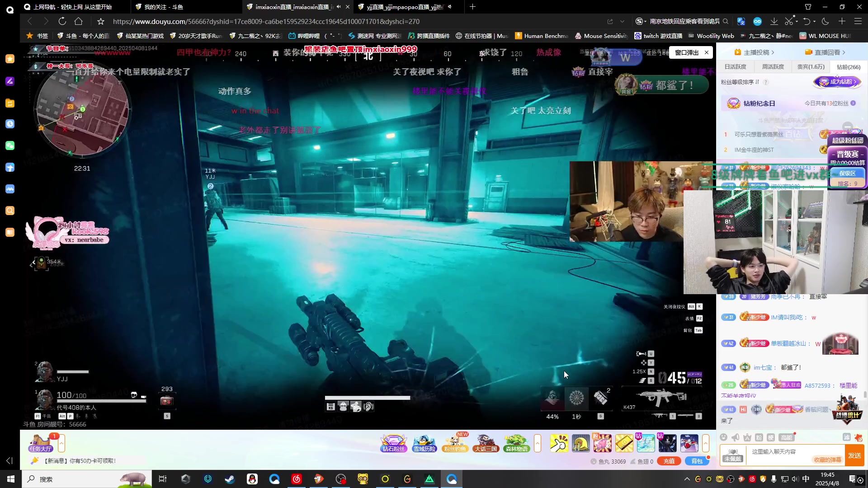
Task: Toggle the 梗 meme phrases button
Action: point(771,437)
